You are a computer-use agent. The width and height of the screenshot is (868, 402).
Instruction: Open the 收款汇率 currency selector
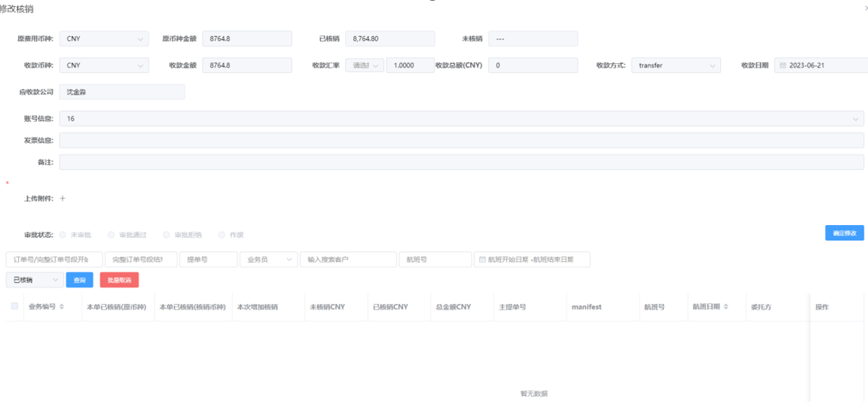tap(365, 65)
